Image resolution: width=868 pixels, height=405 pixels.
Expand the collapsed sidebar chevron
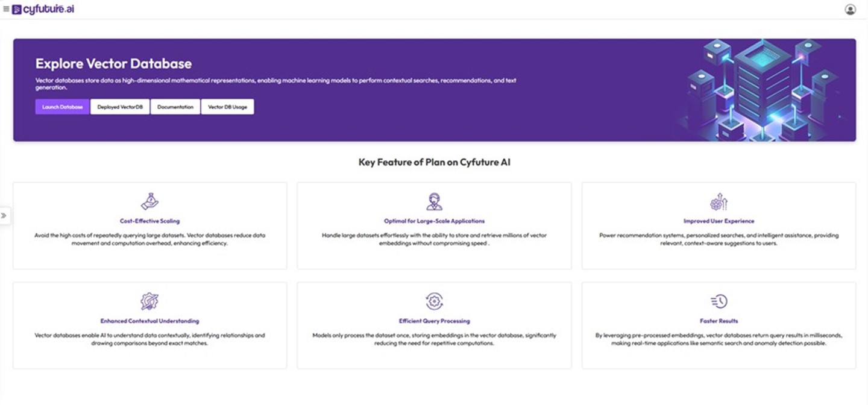pyautogui.click(x=4, y=215)
